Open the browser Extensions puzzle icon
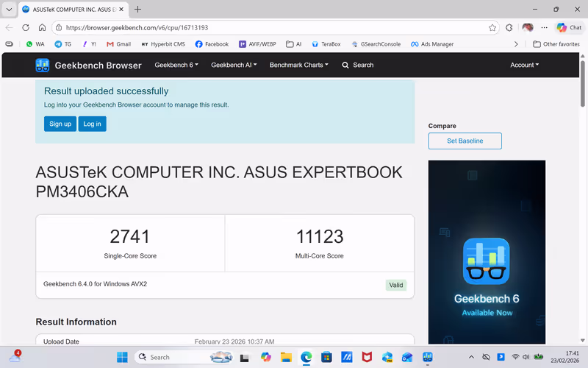 pyautogui.click(x=509, y=27)
